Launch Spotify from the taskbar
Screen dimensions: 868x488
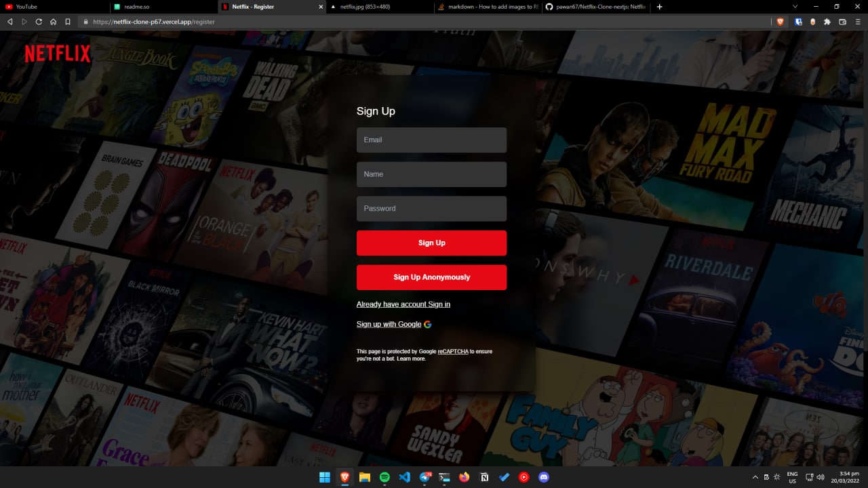pos(384,477)
